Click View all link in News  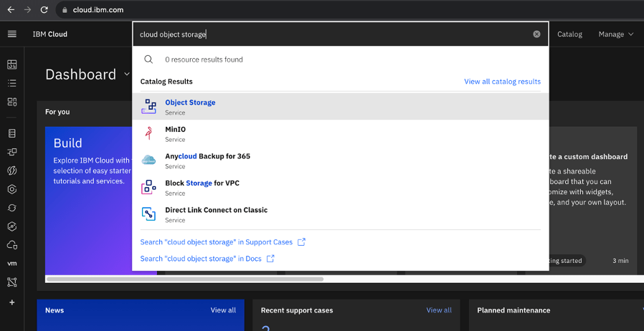tap(223, 310)
